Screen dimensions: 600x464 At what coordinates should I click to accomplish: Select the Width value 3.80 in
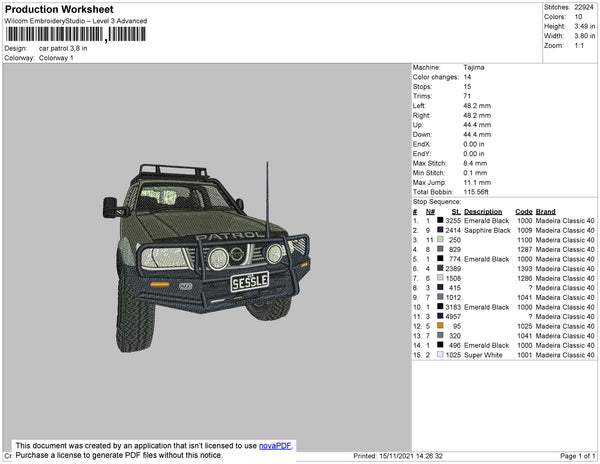(584, 36)
